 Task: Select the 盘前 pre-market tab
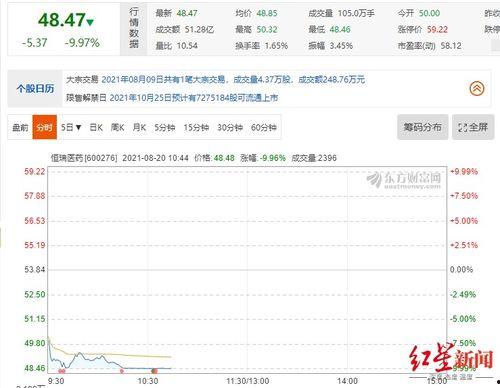20,127
